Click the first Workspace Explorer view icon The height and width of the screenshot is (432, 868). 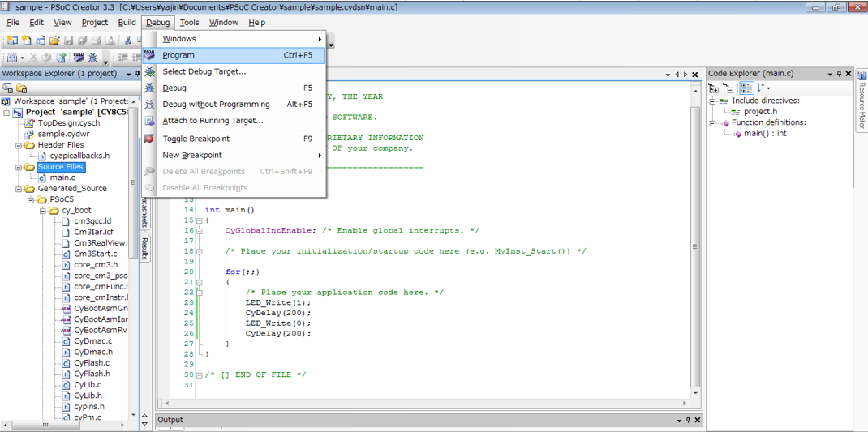[8, 88]
